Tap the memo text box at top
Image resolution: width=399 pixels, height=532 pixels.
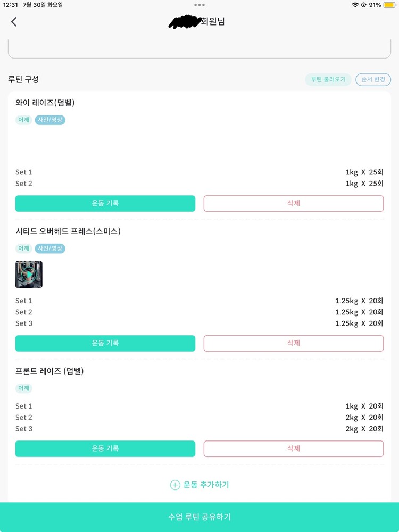coord(199,48)
